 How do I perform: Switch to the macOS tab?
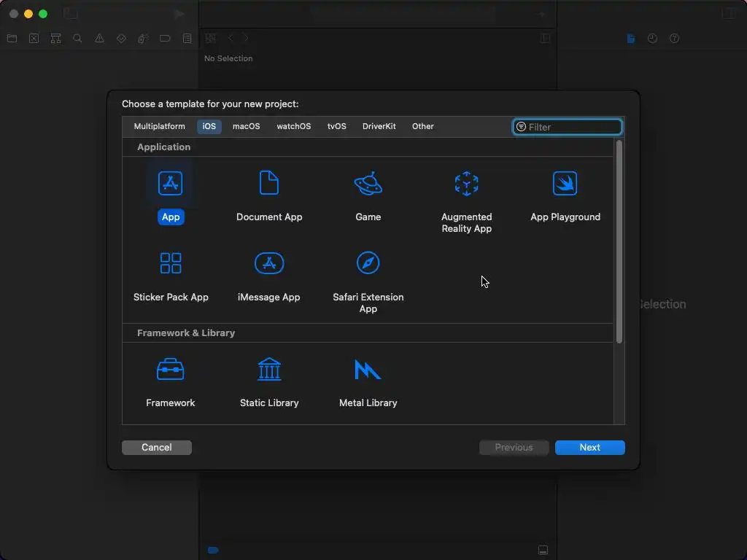point(247,126)
